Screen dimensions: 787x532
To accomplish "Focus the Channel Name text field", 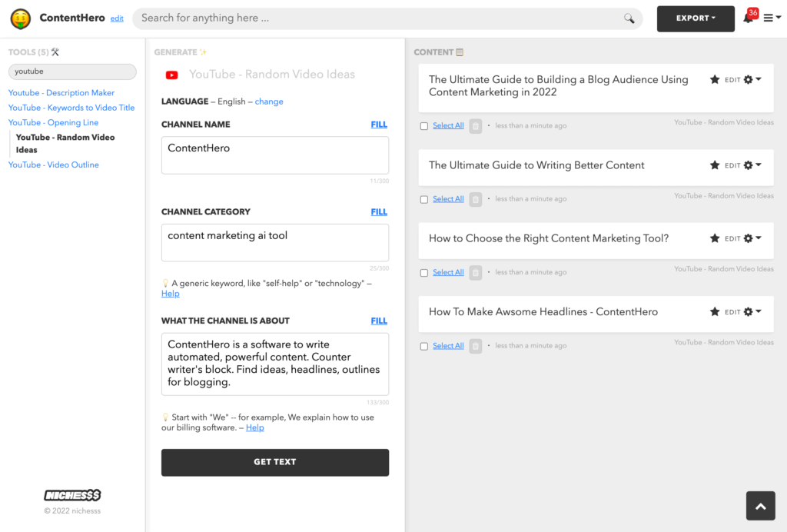I will click(x=275, y=155).
